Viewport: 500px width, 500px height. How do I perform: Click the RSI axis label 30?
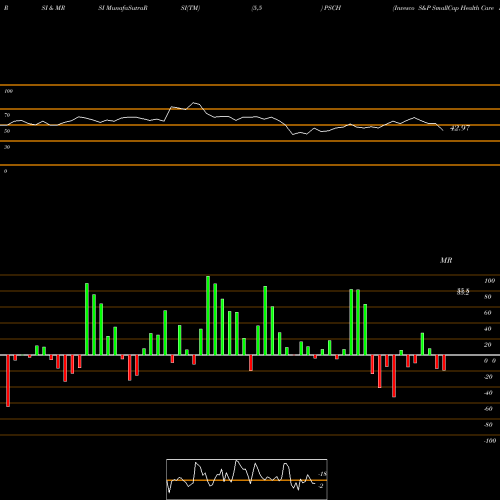coord(7,147)
